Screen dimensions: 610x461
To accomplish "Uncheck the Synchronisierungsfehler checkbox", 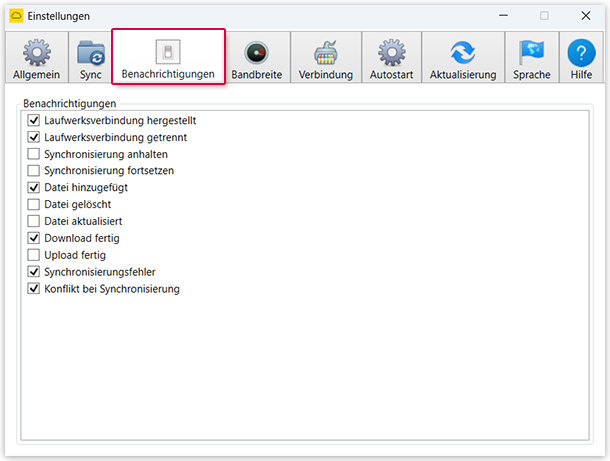I will point(34,272).
